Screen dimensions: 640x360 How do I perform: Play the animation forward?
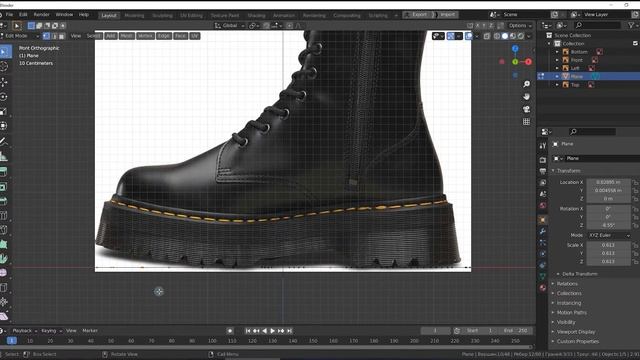click(x=272, y=331)
